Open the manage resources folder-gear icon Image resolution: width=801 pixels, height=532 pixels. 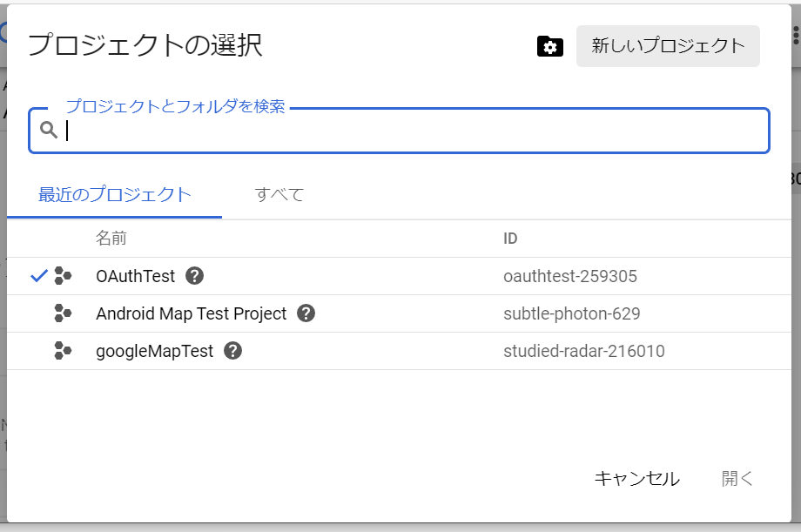pos(549,46)
